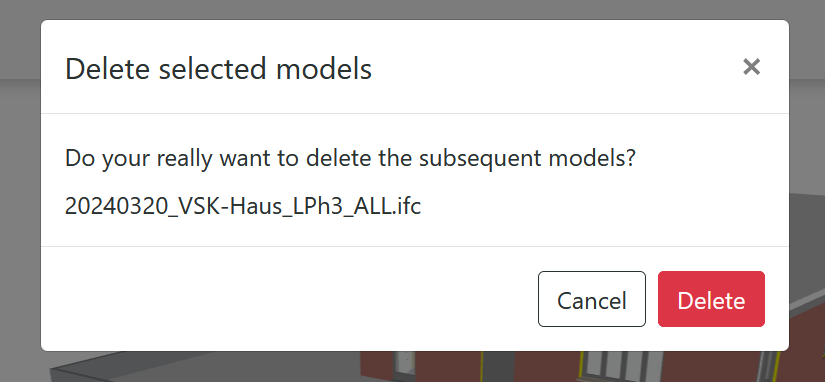Click the dimmed backdrop above the dialog
The image size is (825, 382).
412,9
